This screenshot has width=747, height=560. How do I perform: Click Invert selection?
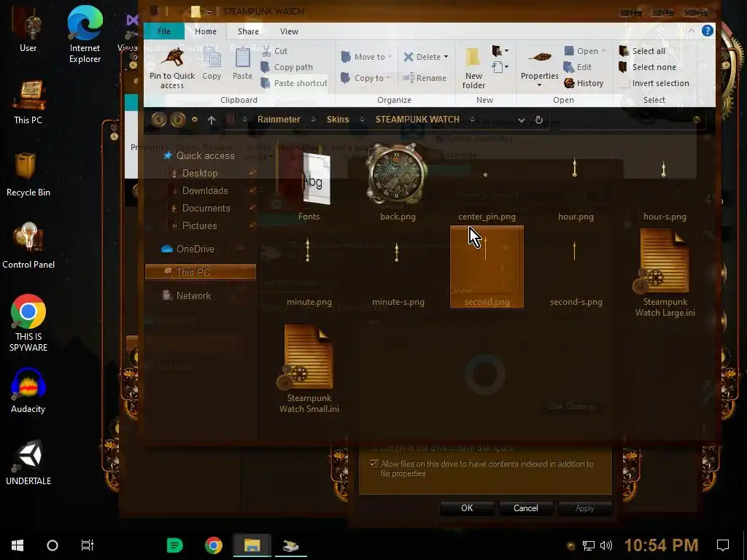coord(654,83)
